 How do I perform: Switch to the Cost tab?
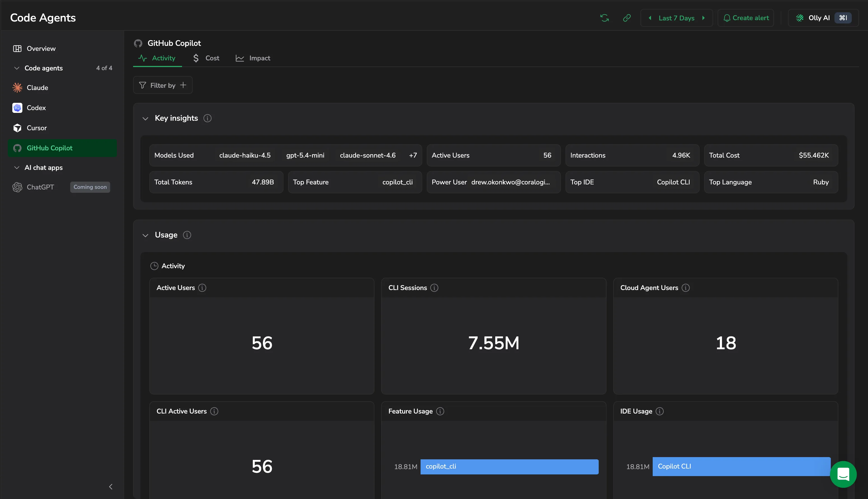point(206,58)
